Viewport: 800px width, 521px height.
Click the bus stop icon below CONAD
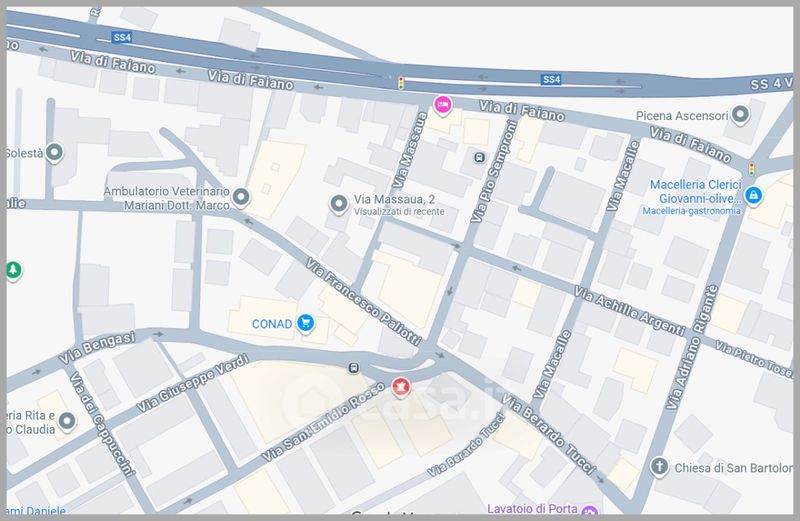point(353,367)
